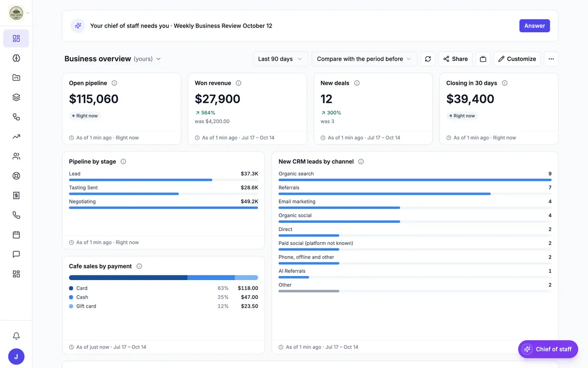Open the stacked layers icon in sidebar
Screen dimensions: 588x368
pyautogui.click(x=16, y=97)
